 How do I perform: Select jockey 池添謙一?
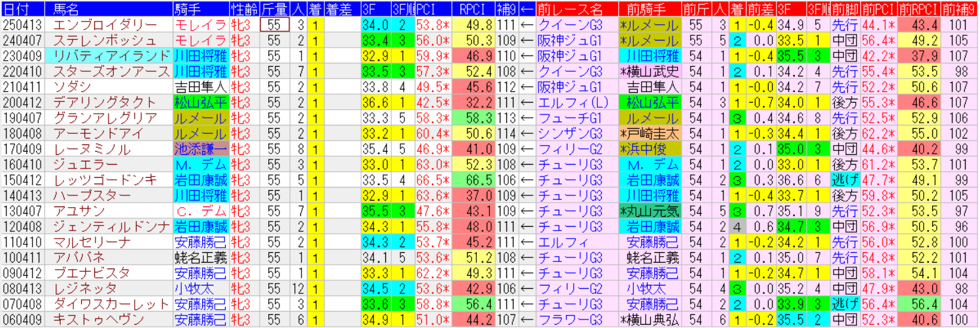tap(201, 150)
